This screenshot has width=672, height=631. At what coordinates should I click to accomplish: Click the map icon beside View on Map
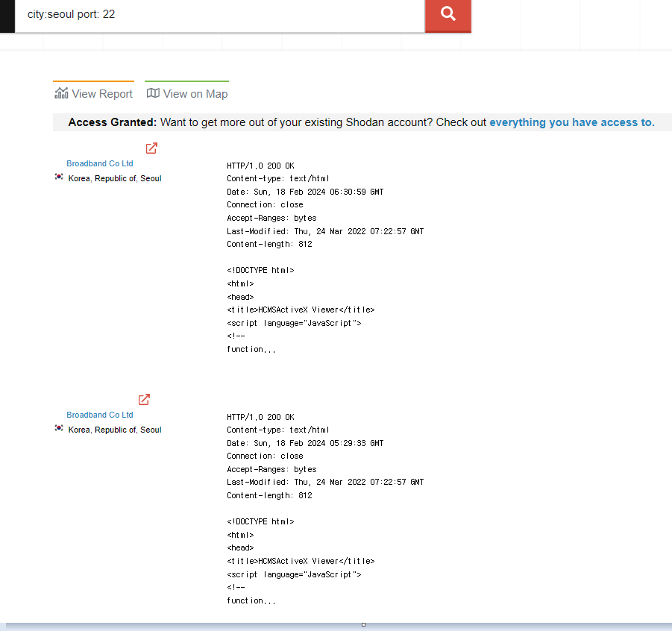click(x=153, y=93)
